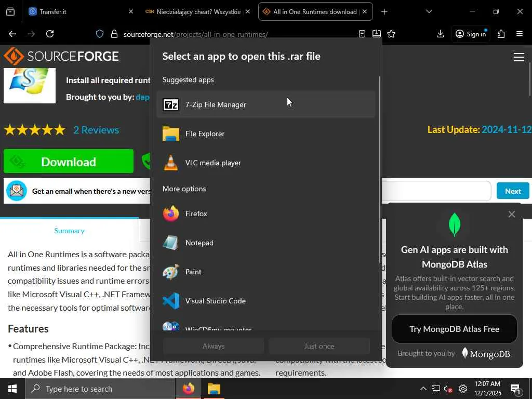Click the taskbar clock and date
The height and width of the screenshot is (399, 532).
(x=487, y=389)
